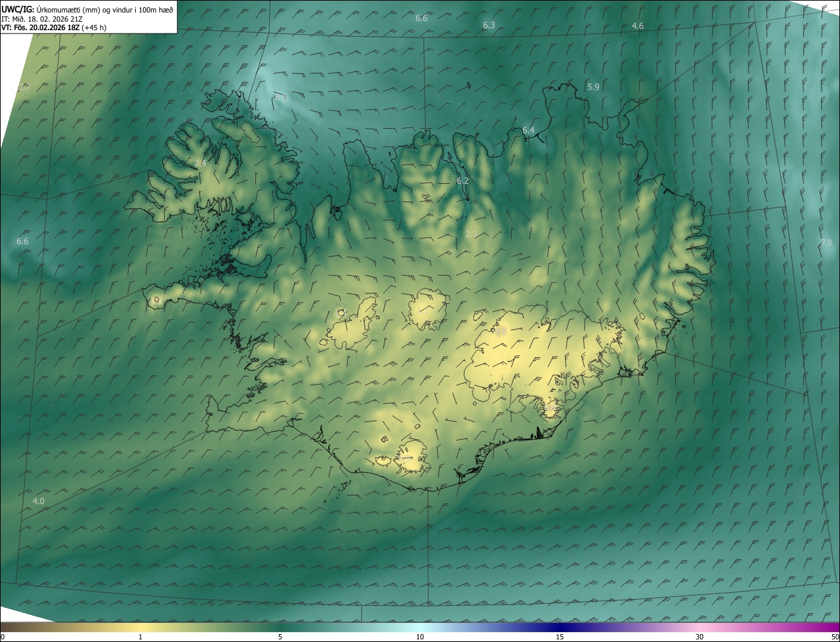This screenshot has width=840, height=642.
Task: Click the 'UWC/IG: Úrkomumætti (mm)' title line
Action: click(x=87, y=9)
